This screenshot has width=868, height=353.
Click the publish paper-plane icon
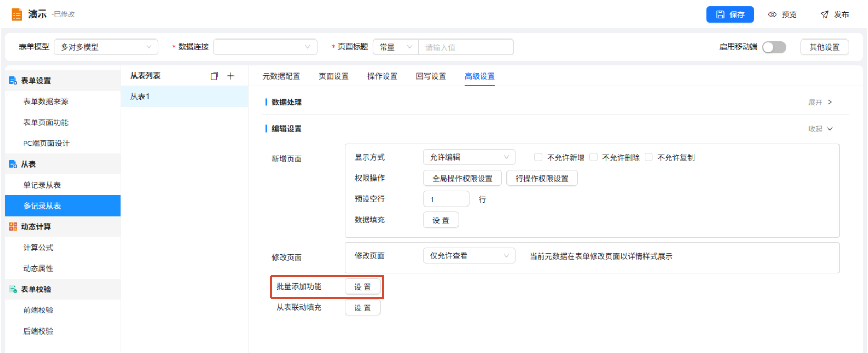(824, 15)
